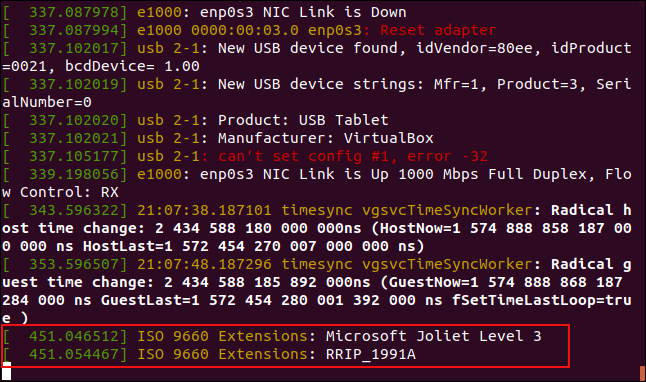Click the 'fSetTimeLastLoop=tru' text
The image size is (646, 382).
pos(542,300)
